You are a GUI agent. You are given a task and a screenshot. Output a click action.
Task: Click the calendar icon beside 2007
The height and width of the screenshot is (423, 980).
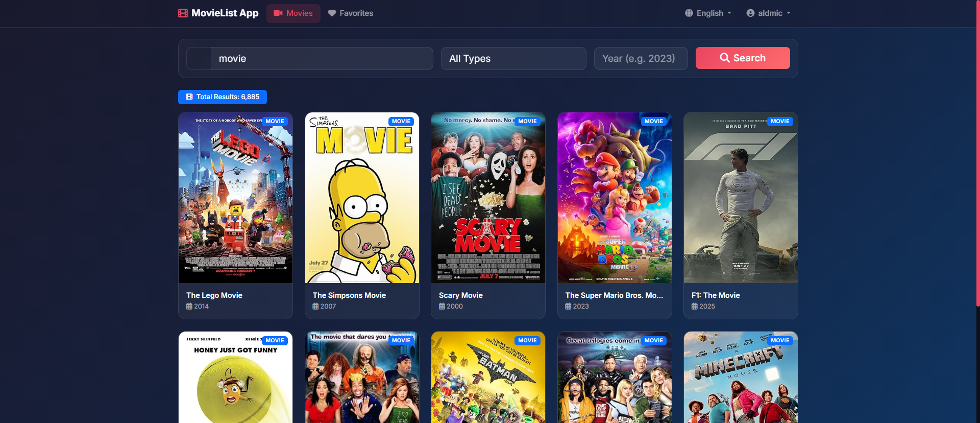pyautogui.click(x=315, y=307)
